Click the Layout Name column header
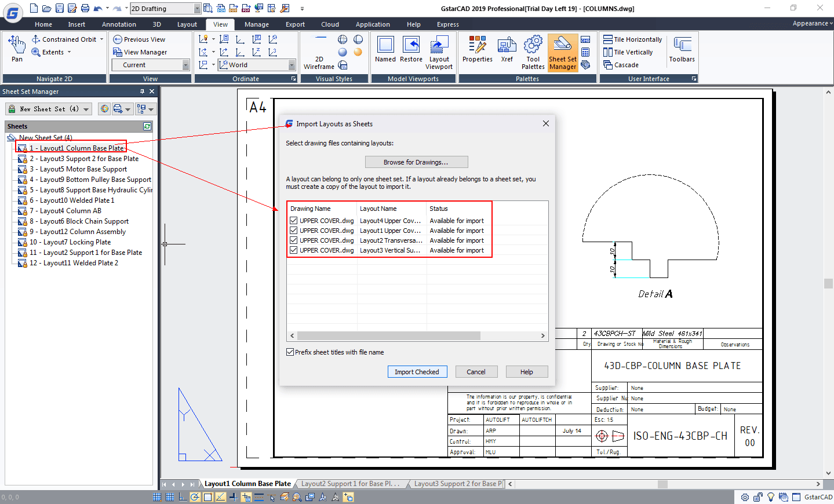Image resolution: width=834 pixels, height=504 pixels. tap(391, 209)
